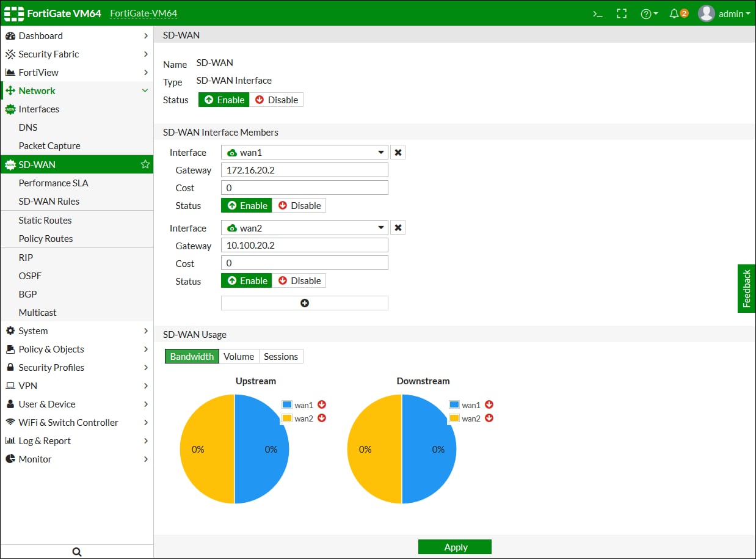
Task: Click the blue wan1 slice of Upstream pie
Action: (263, 449)
